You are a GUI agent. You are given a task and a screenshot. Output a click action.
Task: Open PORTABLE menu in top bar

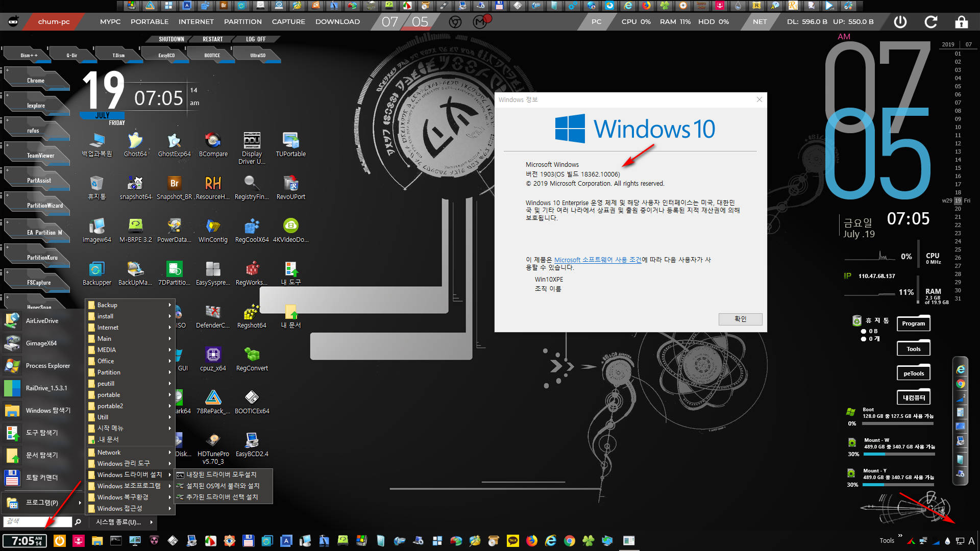150,21
